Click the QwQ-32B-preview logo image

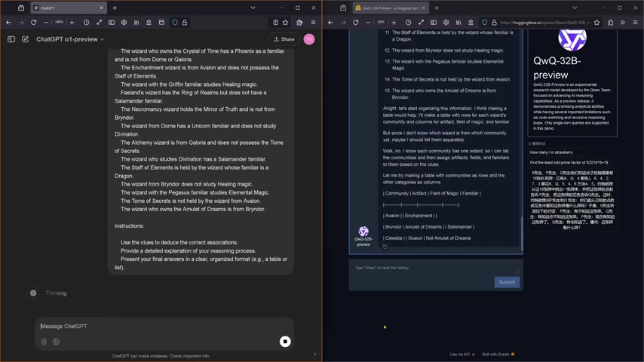(572, 39)
